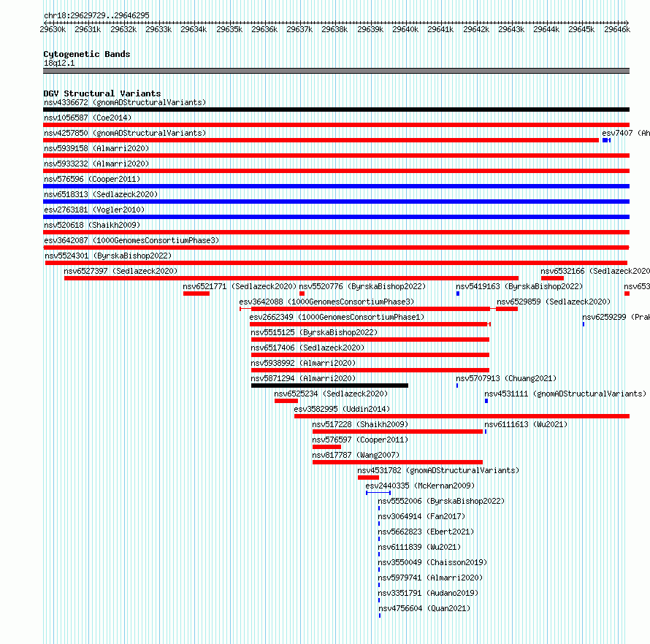The image size is (650, 644).
Task: Open variant nsv817787 (Wang2007)
Action: 356,455
